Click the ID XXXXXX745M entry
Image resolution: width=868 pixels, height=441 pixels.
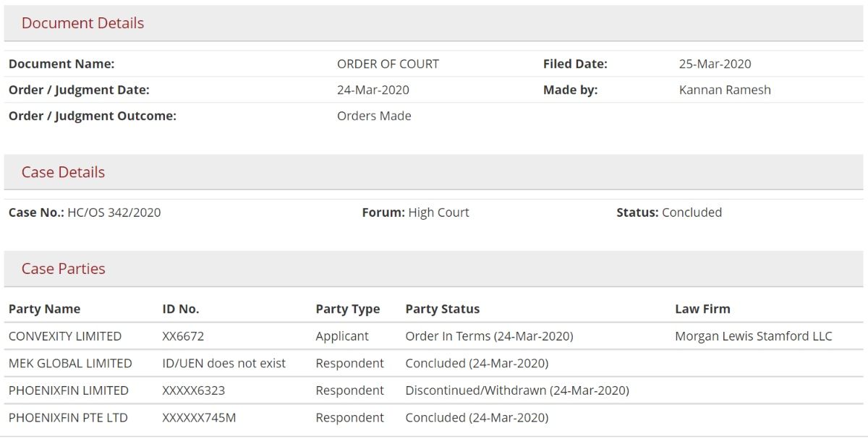[x=199, y=418]
